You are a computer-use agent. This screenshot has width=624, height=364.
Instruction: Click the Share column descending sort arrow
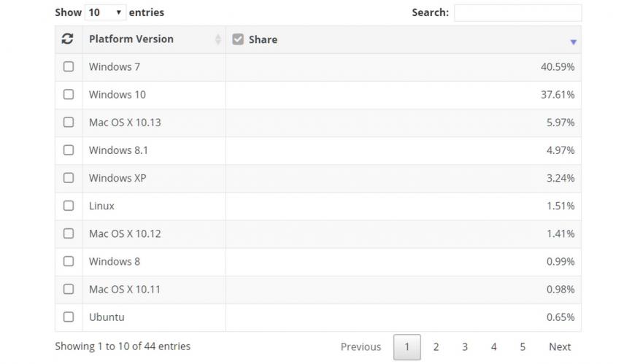tap(573, 42)
